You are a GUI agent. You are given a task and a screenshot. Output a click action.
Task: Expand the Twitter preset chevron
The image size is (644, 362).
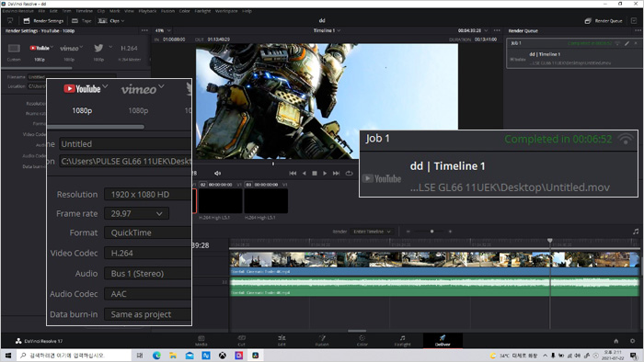pyautogui.click(x=110, y=47)
